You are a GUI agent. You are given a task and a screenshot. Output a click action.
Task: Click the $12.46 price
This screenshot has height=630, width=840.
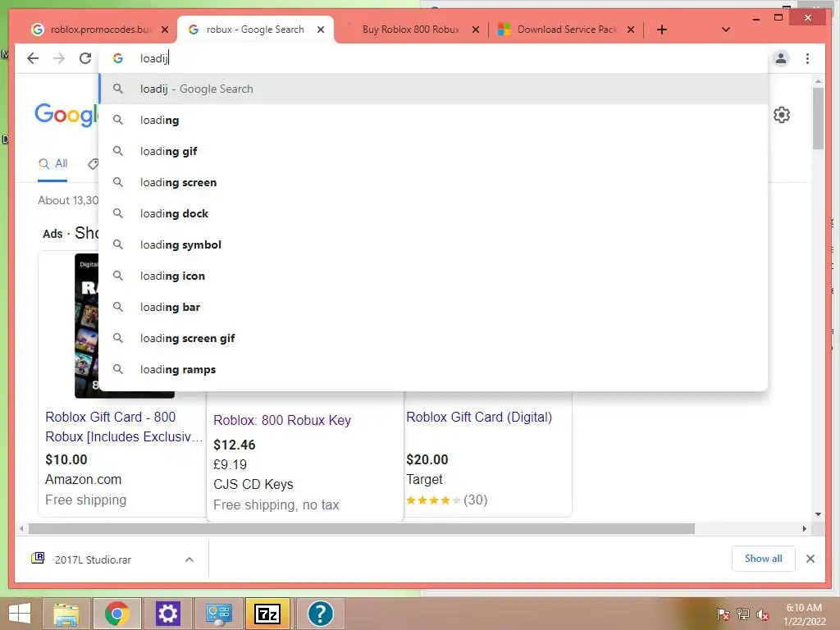coord(234,445)
